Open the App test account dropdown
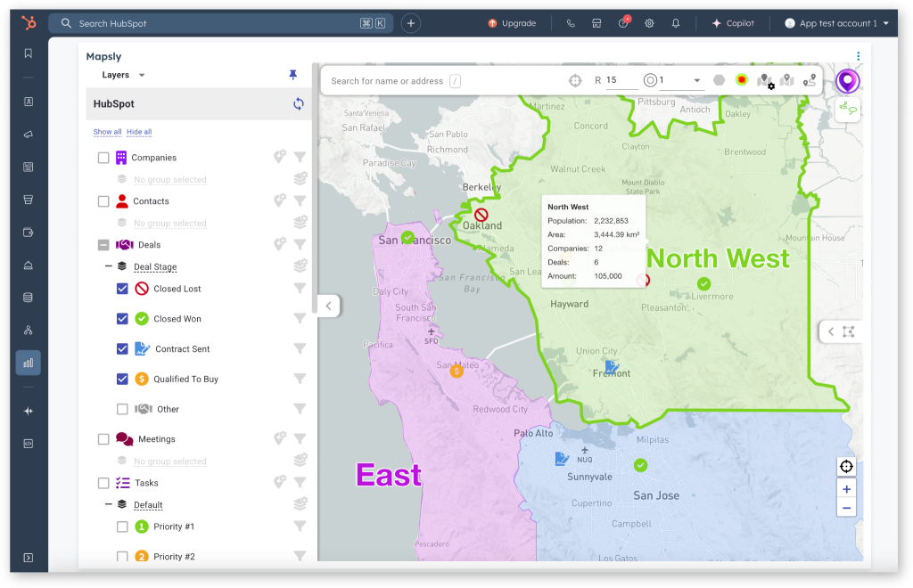Screen dimensions: 913x588 [837, 23]
